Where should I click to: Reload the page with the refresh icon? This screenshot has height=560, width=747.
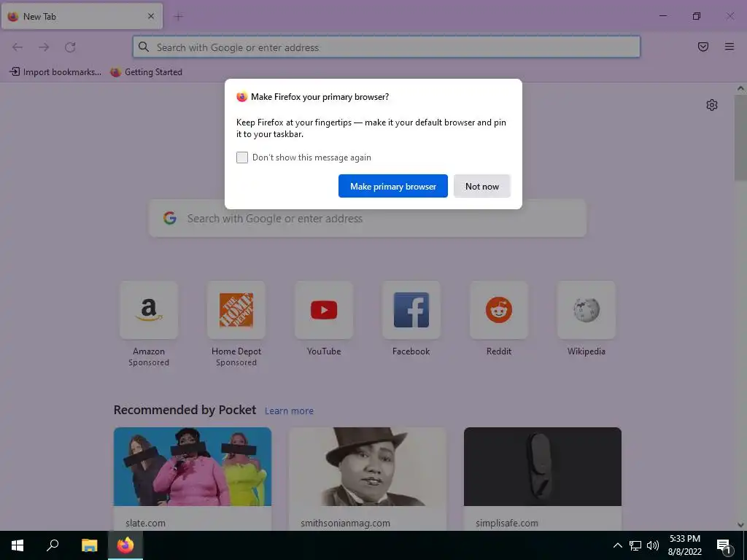point(70,47)
